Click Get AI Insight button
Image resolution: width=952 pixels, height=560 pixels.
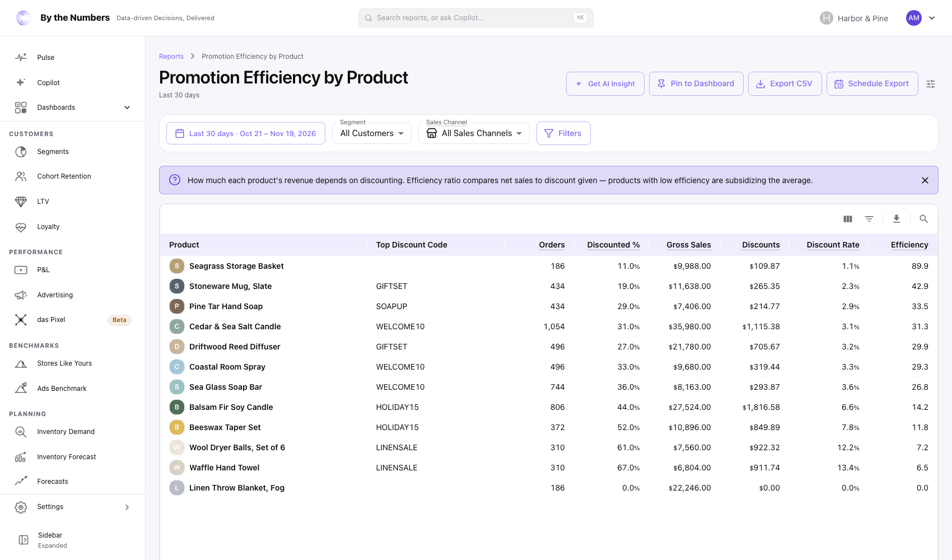pyautogui.click(x=605, y=84)
